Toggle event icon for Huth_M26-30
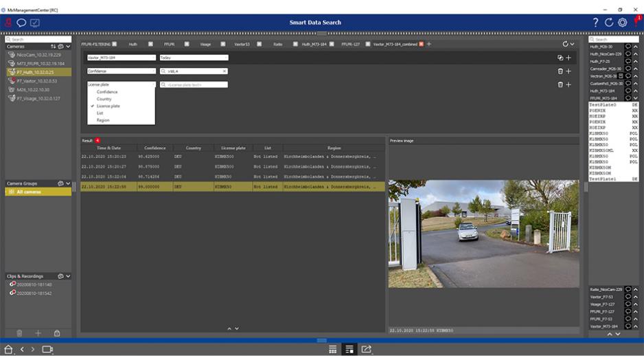644x362 pixels. [x=628, y=47]
